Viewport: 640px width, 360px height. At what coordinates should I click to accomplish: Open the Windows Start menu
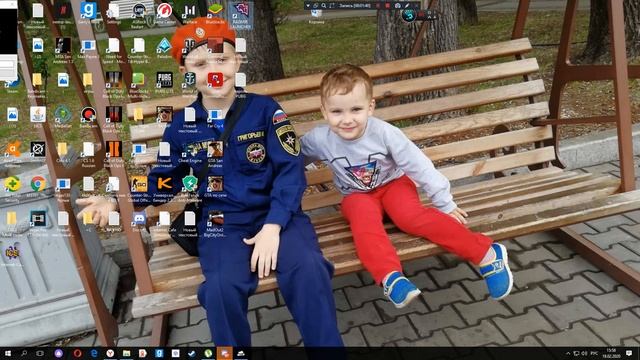pos(7,353)
